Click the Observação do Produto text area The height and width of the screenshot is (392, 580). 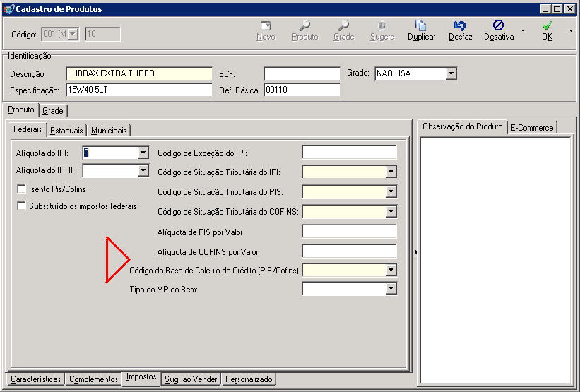[496, 261]
